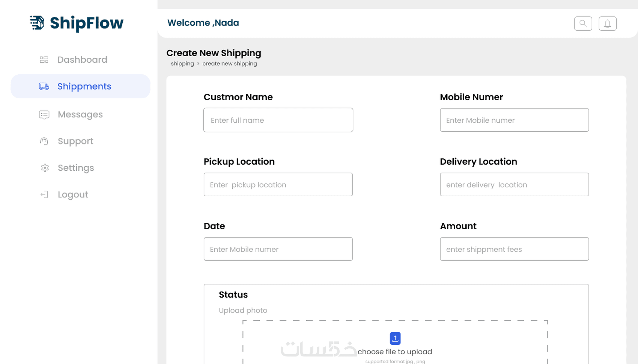Click the Logout arrow icon

(x=44, y=194)
